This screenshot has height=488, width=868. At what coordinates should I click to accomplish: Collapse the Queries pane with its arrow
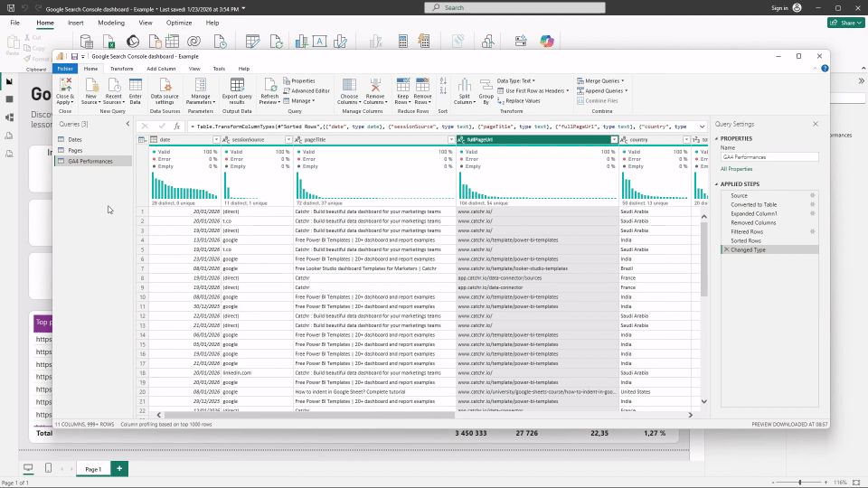(127, 124)
